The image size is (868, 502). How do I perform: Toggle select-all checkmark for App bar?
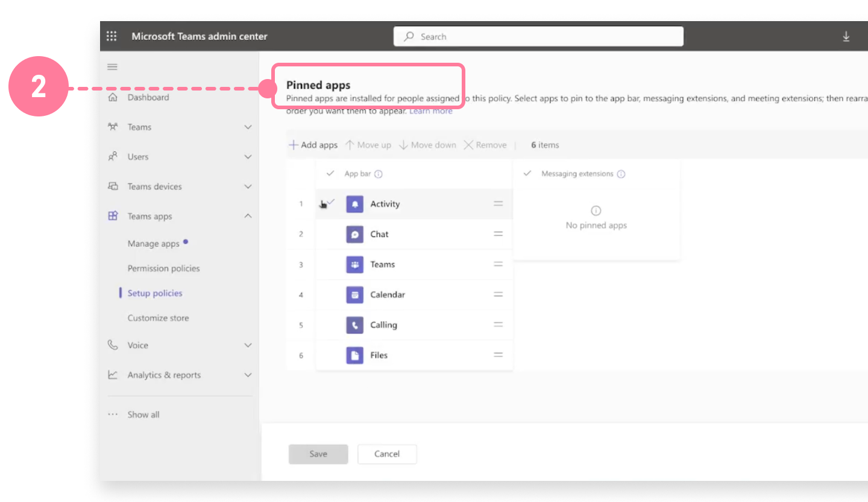330,174
